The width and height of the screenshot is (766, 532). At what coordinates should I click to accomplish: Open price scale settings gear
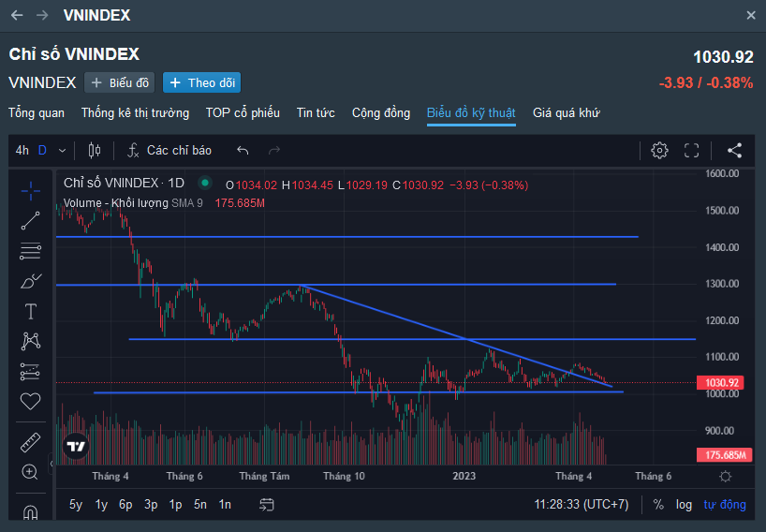[726, 477]
